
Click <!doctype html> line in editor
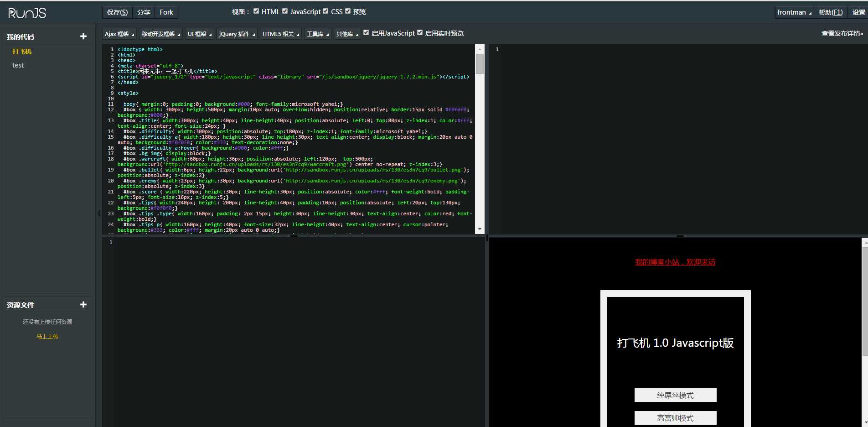point(140,49)
